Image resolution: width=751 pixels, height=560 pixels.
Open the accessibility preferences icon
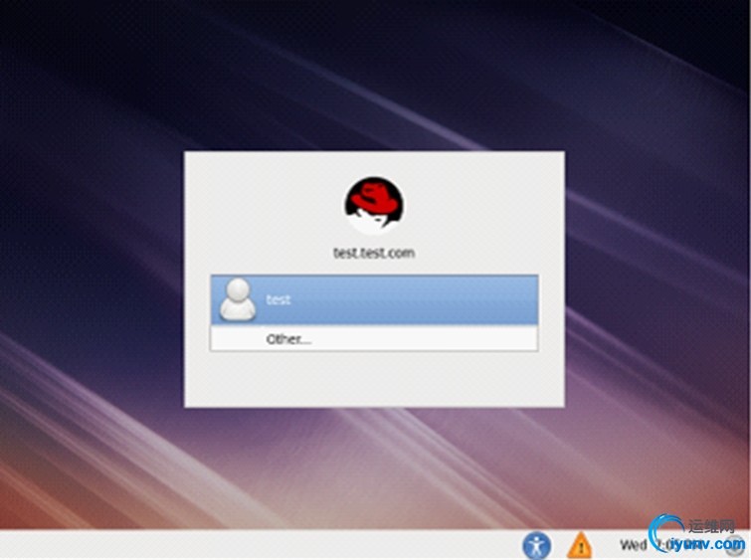(537, 546)
